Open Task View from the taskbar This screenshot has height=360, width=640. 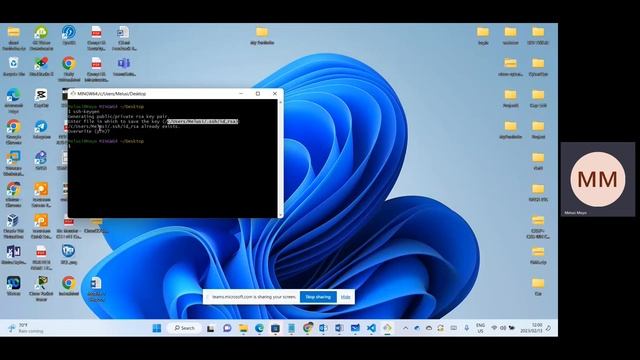pyautogui.click(x=211, y=328)
